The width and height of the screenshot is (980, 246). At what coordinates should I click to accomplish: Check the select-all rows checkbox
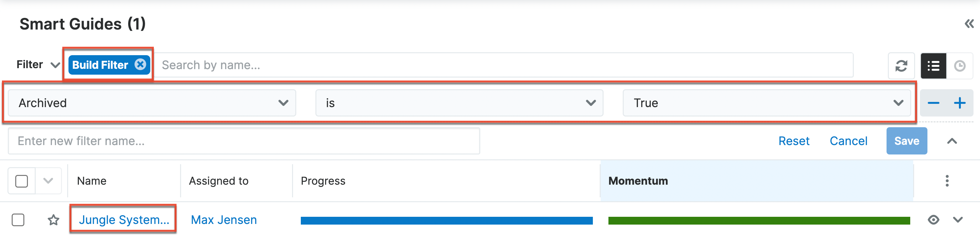22,181
